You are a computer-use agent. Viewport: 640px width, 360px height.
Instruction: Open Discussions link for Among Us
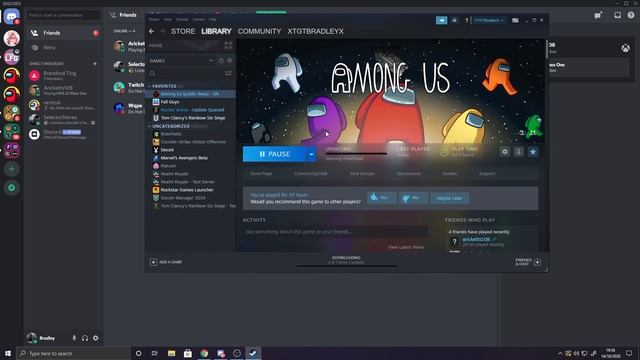click(409, 173)
